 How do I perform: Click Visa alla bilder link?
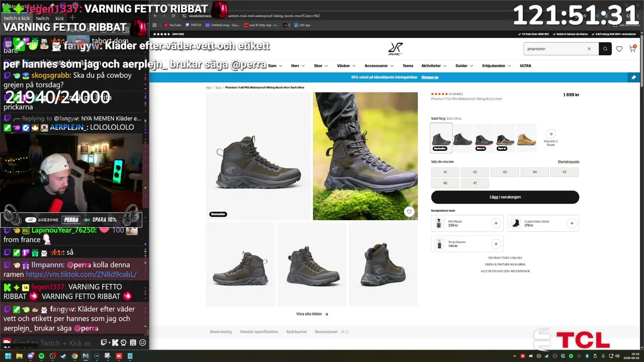312,314
